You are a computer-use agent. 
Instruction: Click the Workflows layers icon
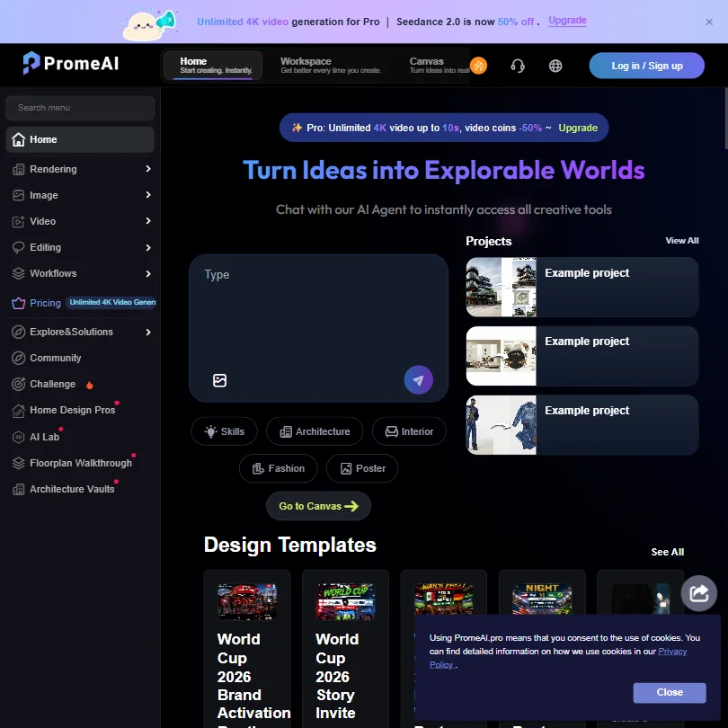pyautogui.click(x=19, y=273)
